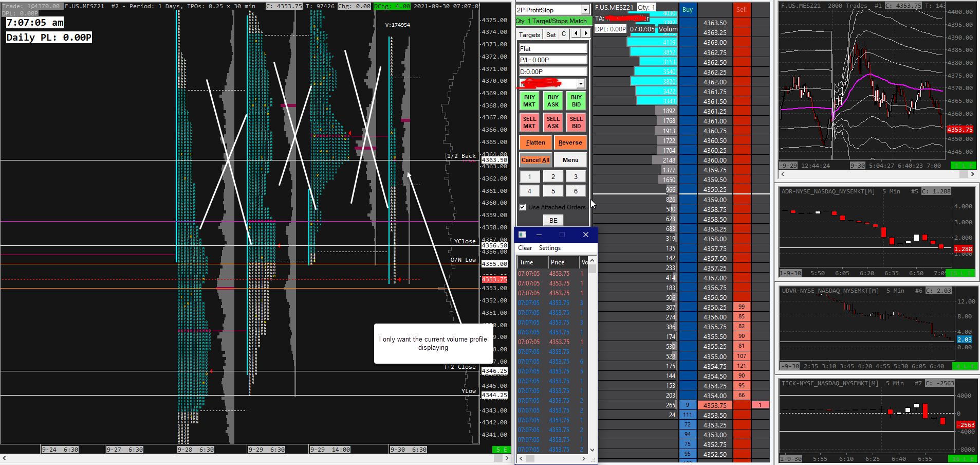Click Time and Sales horizontal scrollbar right arrow
The image size is (980, 465).
[584, 458]
